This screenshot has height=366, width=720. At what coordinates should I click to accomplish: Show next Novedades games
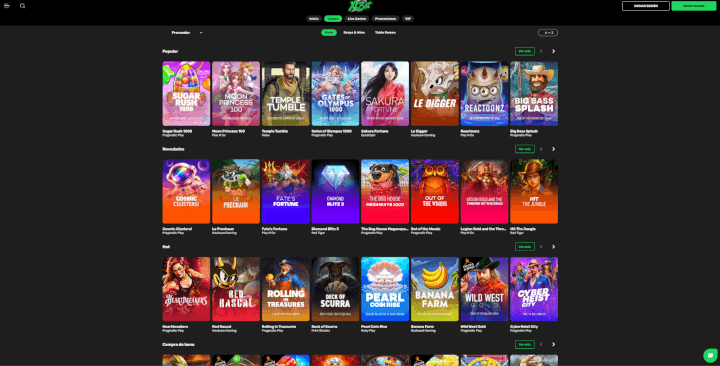tap(553, 149)
